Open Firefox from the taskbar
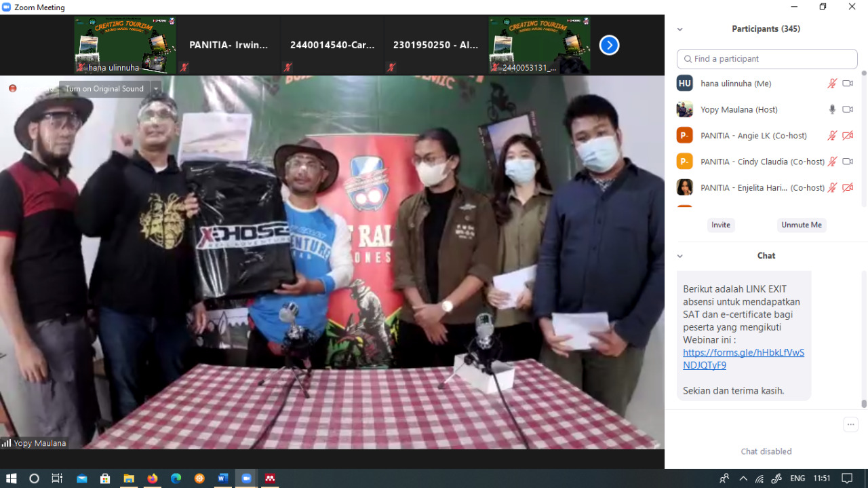Viewport: 868px width, 488px height. (152, 478)
